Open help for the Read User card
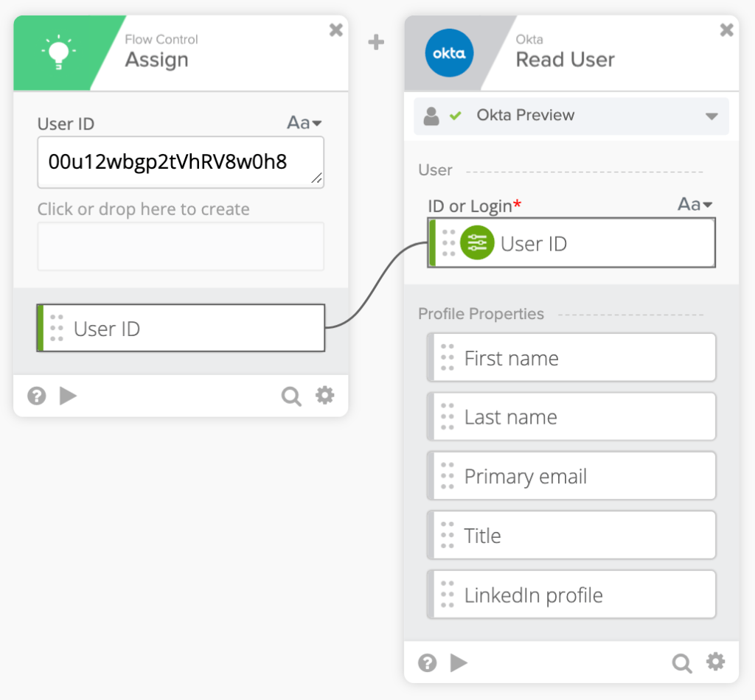 pyautogui.click(x=427, y=662)
